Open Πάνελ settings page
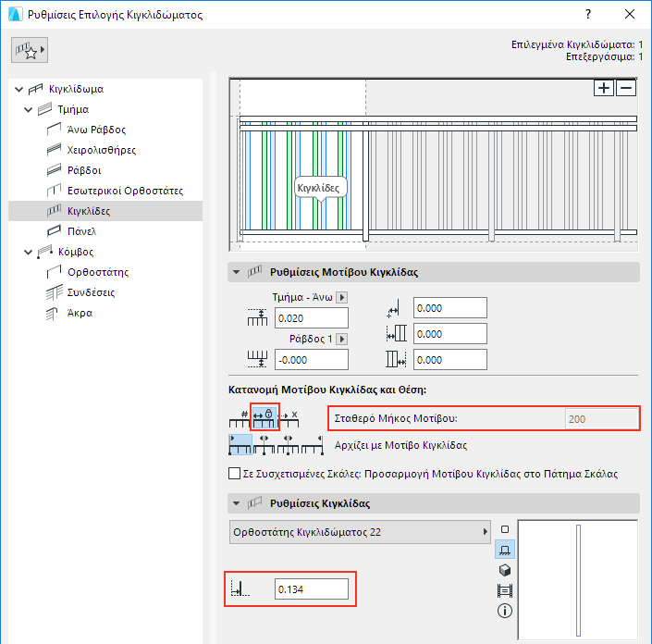Viewport: 652px width, 644px height. 81,231
